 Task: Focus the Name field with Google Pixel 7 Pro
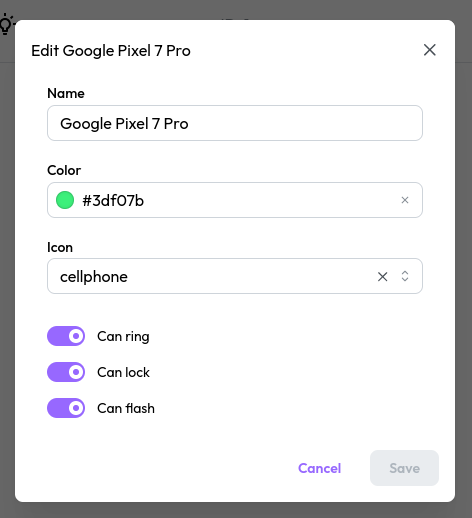(235, 123)
